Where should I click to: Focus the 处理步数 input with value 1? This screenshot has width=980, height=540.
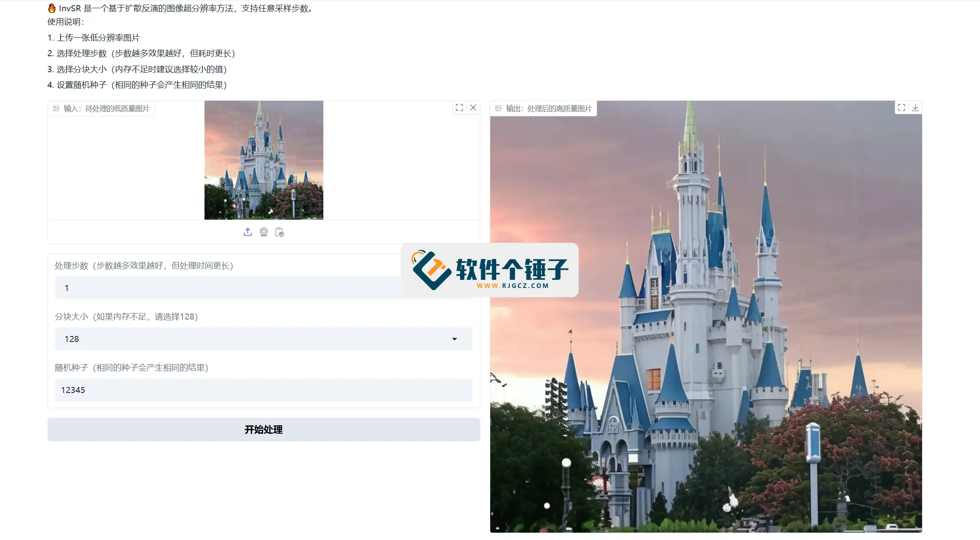click(x=264, y=288)
